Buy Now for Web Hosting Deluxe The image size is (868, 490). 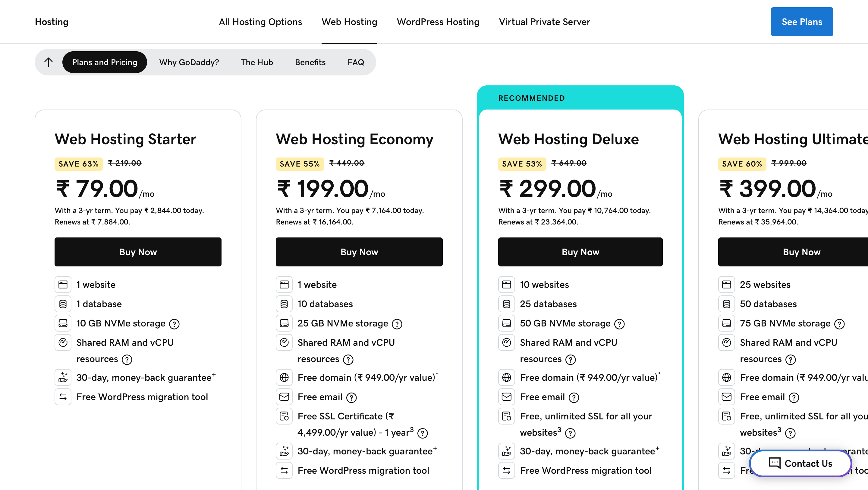click(580, 252)
